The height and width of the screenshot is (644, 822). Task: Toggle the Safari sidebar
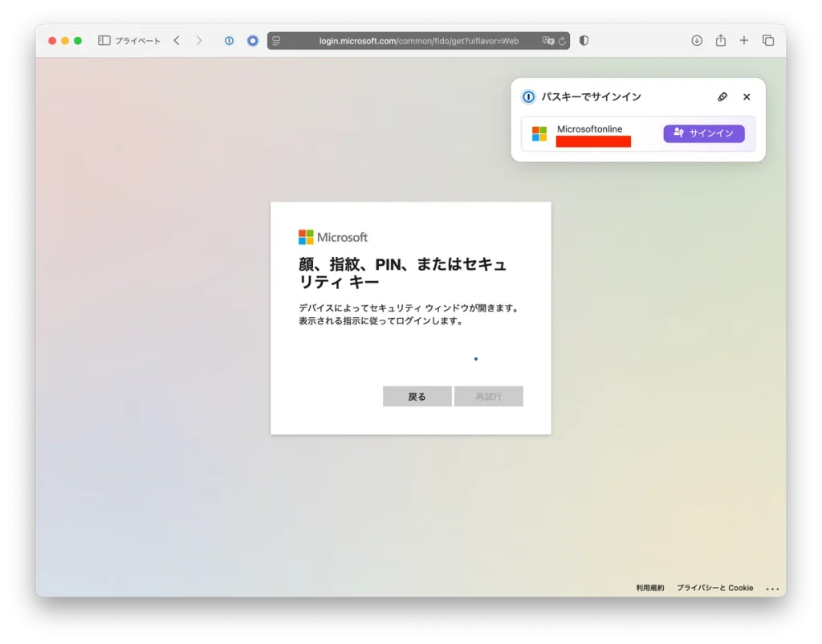(x=104, y=40)
